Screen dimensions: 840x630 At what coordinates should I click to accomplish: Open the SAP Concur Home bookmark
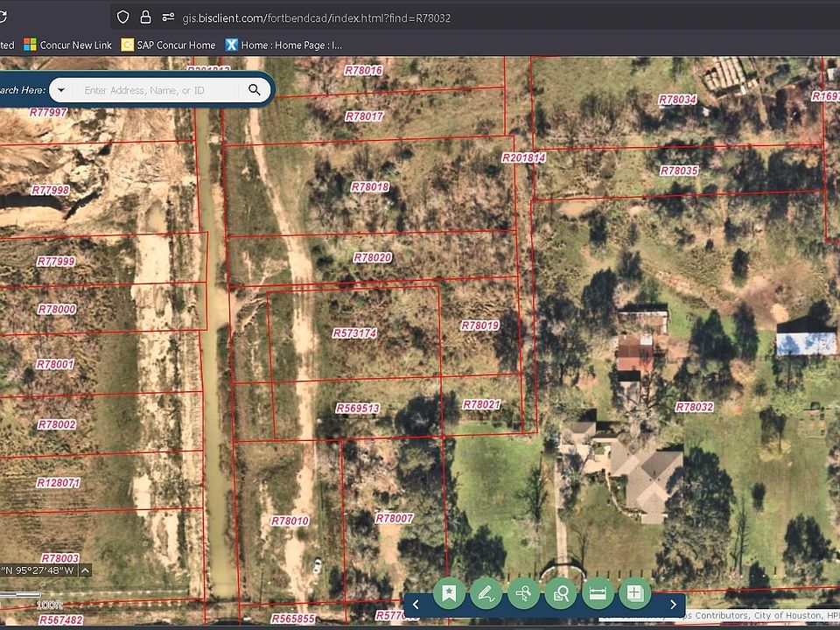click(168, 45)
